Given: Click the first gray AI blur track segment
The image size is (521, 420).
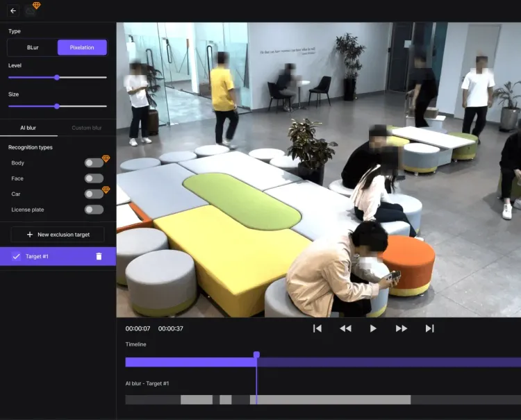Looking at the screenshot, I should pos(197,400).
